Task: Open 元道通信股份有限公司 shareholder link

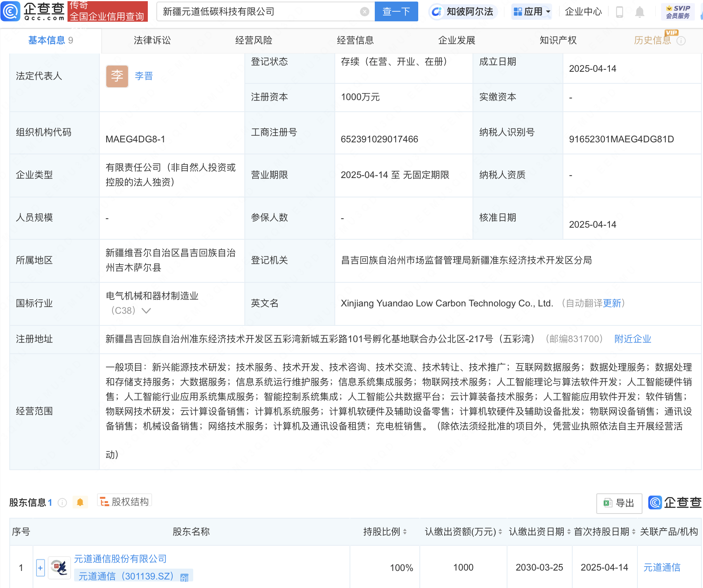Action: (120, 559)
